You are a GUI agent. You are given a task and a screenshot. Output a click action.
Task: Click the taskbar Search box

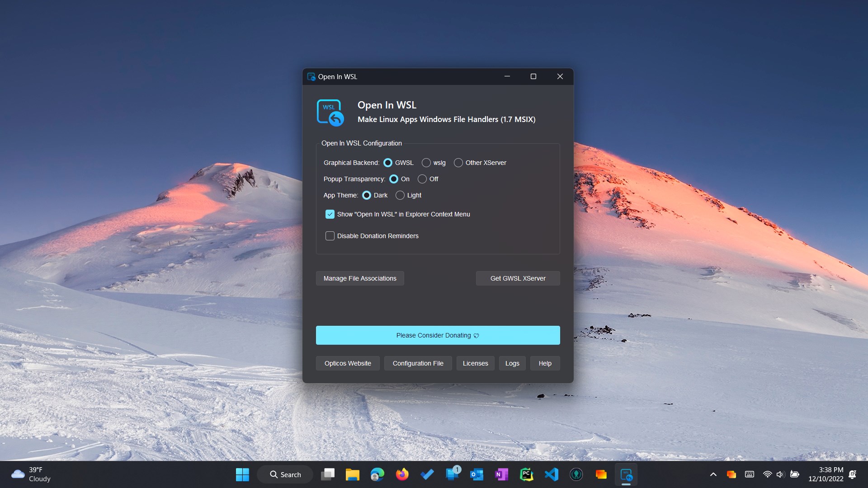tap(285, 474)
